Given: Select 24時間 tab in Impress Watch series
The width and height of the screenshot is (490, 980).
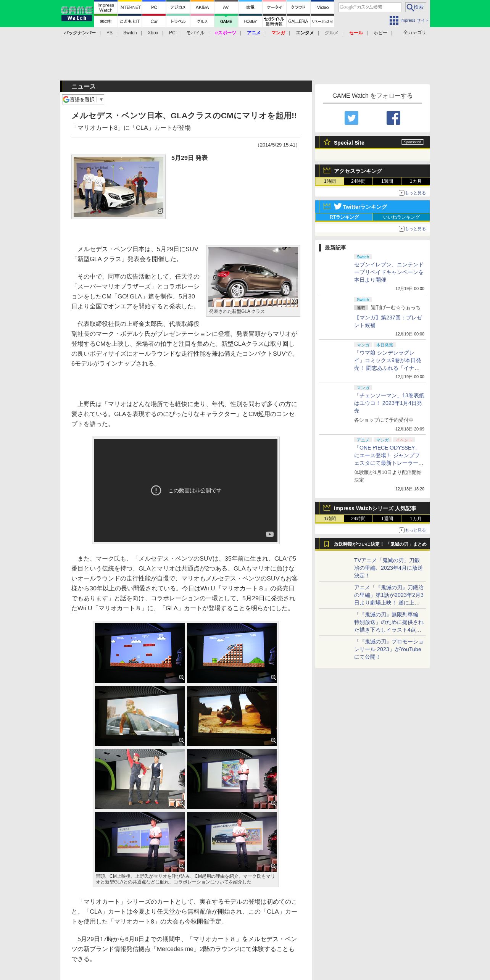Looking at the screenshot, I should coord(358,519).
